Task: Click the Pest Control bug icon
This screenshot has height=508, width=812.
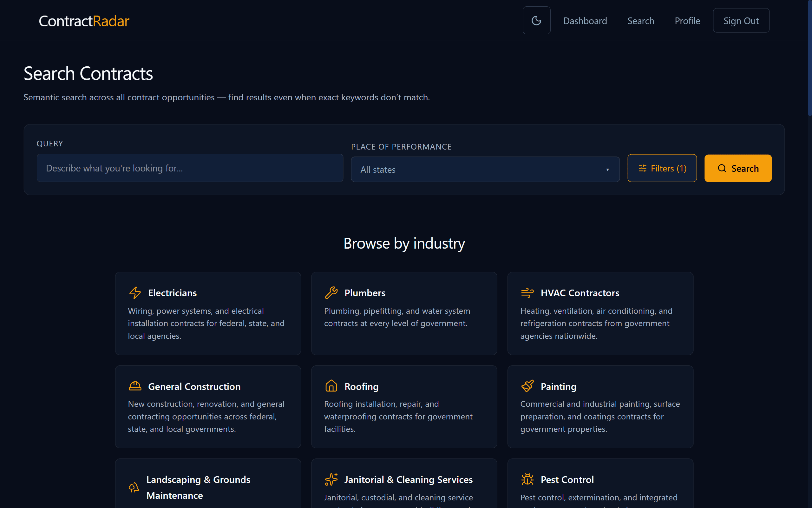Action: pyautogui.click(x=527, y=479)
